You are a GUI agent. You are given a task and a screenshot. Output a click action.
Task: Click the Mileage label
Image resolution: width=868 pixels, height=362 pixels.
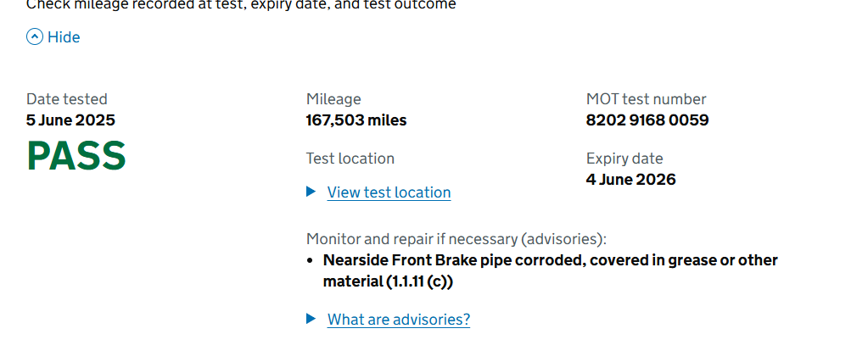point(333,99)
